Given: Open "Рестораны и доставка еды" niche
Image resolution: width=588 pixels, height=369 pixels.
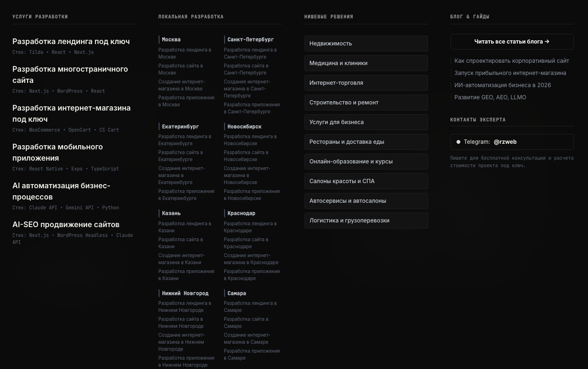Looking at the screenshot, I should tap(366, 142).
